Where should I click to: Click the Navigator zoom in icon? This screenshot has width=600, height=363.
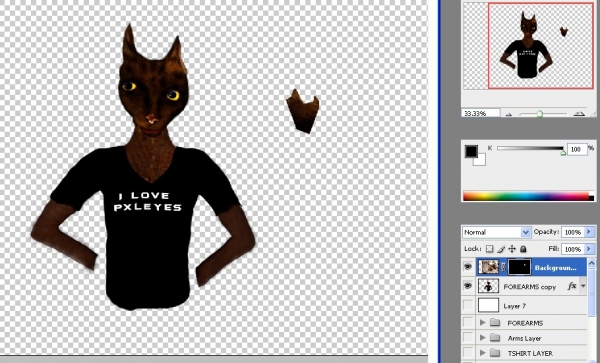click(x=580, y=114)
